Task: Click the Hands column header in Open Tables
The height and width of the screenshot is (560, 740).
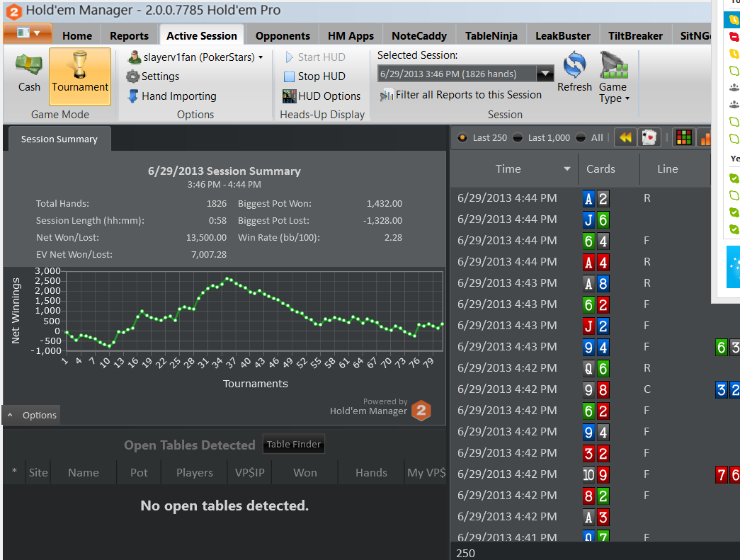Action: (x=371, y=473)
